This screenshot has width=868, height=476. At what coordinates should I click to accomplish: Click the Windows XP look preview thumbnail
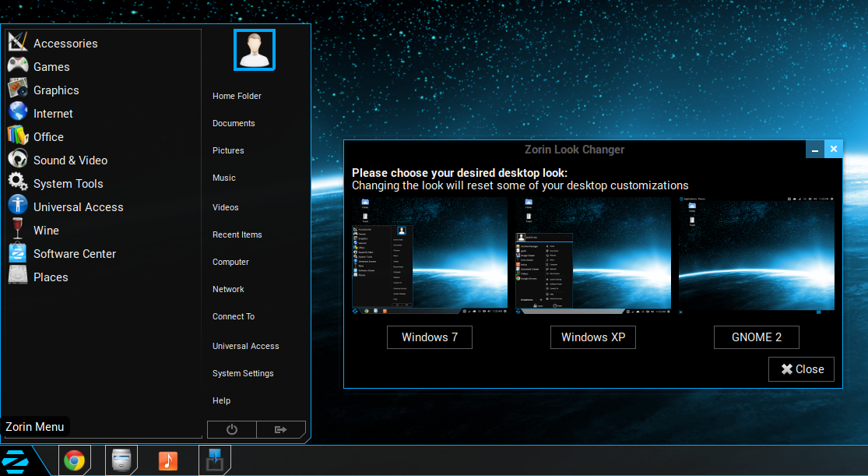click(592, 256)
